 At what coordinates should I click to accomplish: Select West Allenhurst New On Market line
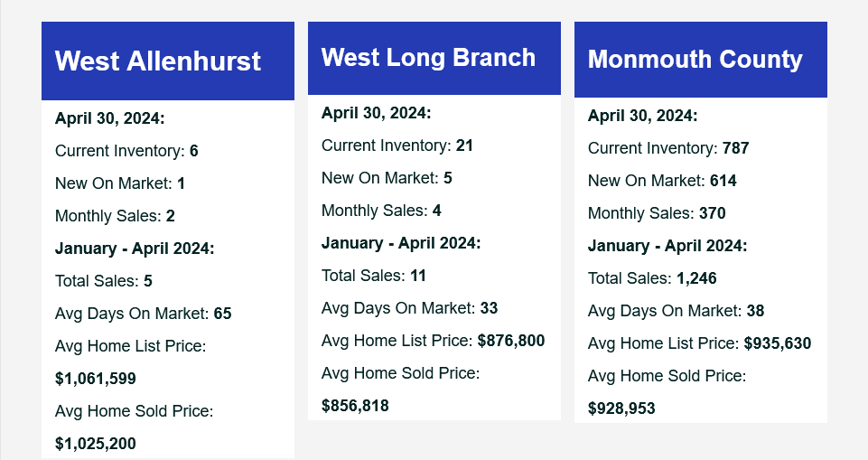pos(119,183)
